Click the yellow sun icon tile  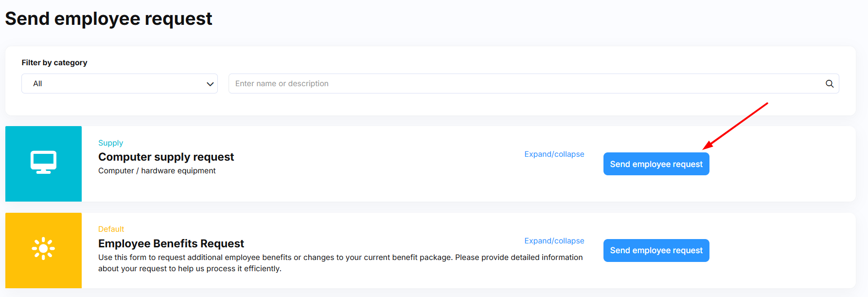pyautogui.click(x=43, y=249)
